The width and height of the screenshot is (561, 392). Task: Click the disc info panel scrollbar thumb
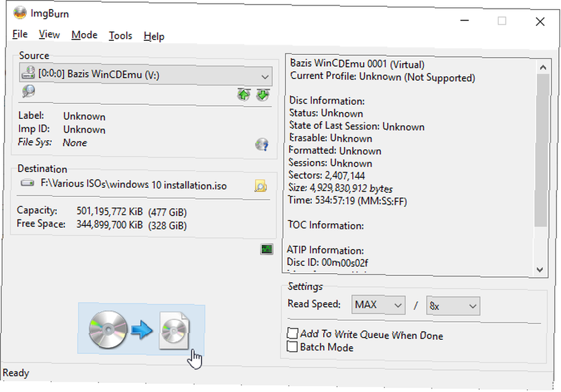tap(542, 150)
